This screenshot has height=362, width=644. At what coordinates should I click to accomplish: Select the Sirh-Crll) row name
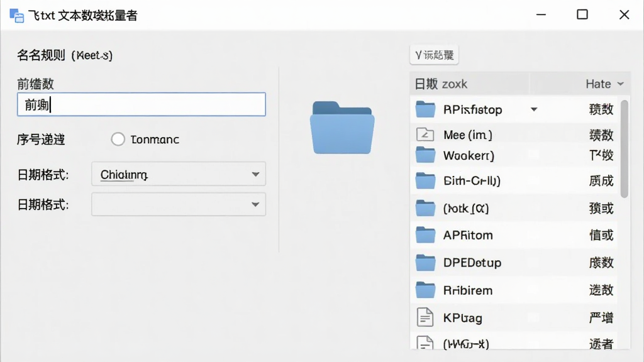472,181
